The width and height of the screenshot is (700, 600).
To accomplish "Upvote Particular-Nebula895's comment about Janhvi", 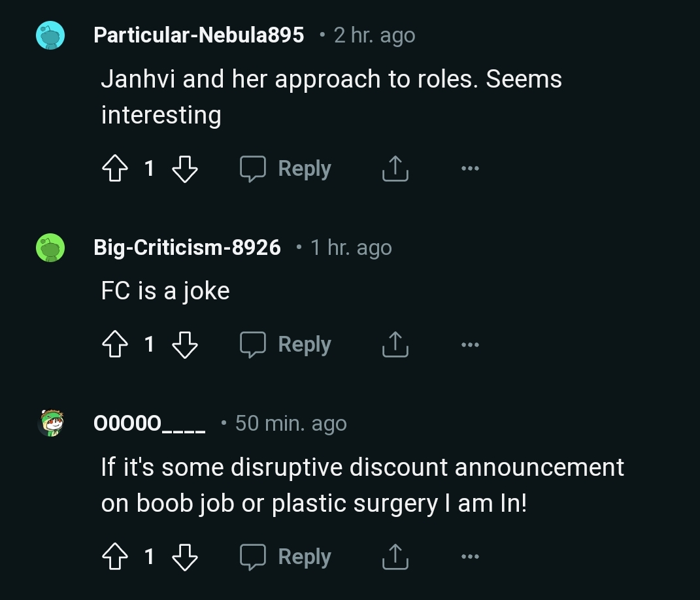I will coord(116,169).
